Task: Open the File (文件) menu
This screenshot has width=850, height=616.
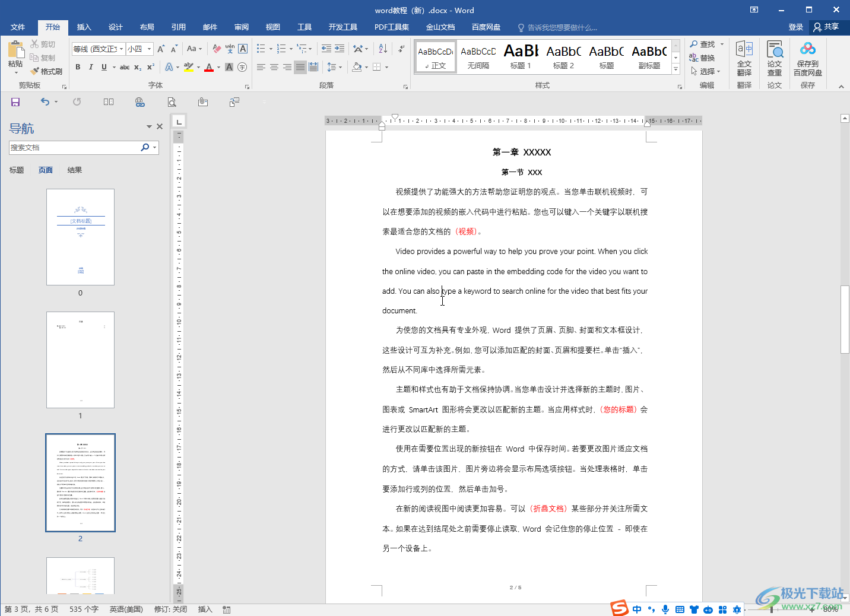Action: 18,27
